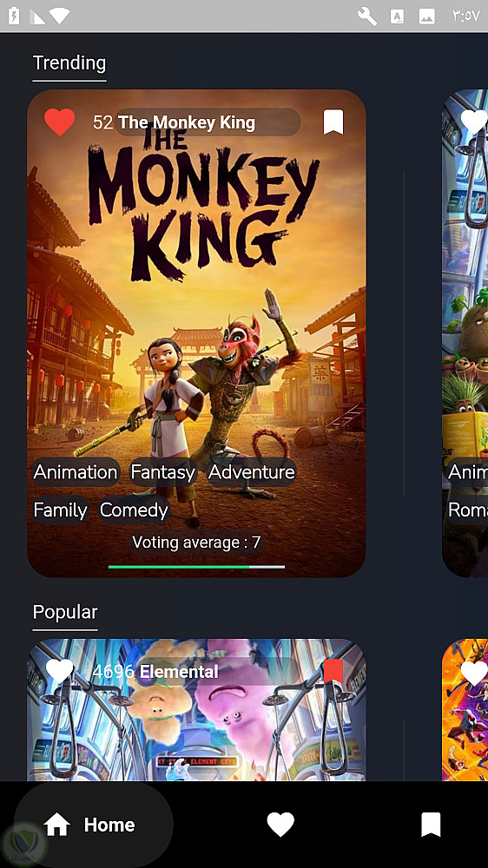The width and height of the screenshot is (488, 868).
Task: Open the Home tab in bottom navigation
Action: 93,825
